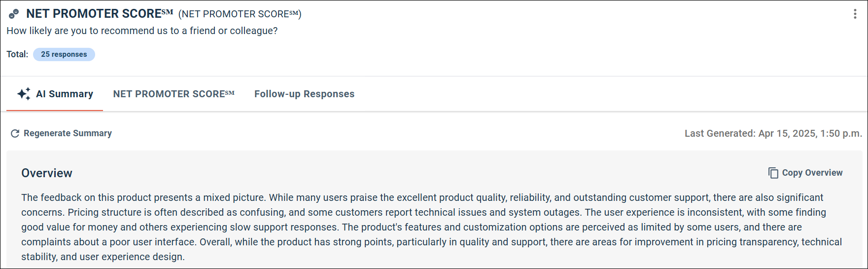Click the Overview heading

coord(47,173)
